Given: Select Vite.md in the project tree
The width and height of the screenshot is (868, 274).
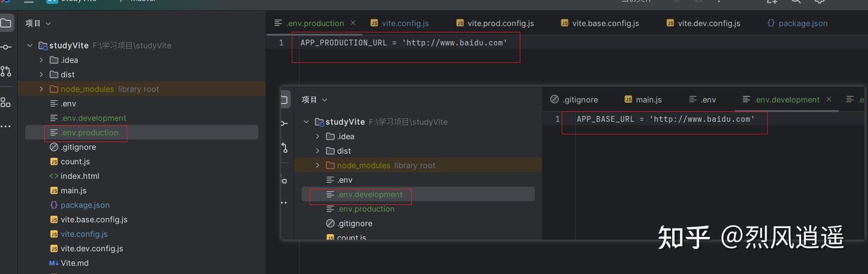Looking at the screenshot, I should tap(74, 263).
